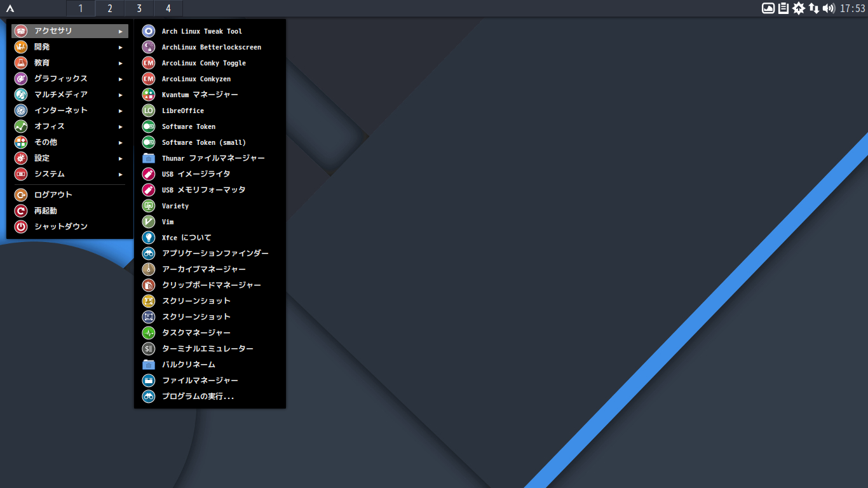
Task: Expand 設定 submenu arrow
Action: coord(121,158)
